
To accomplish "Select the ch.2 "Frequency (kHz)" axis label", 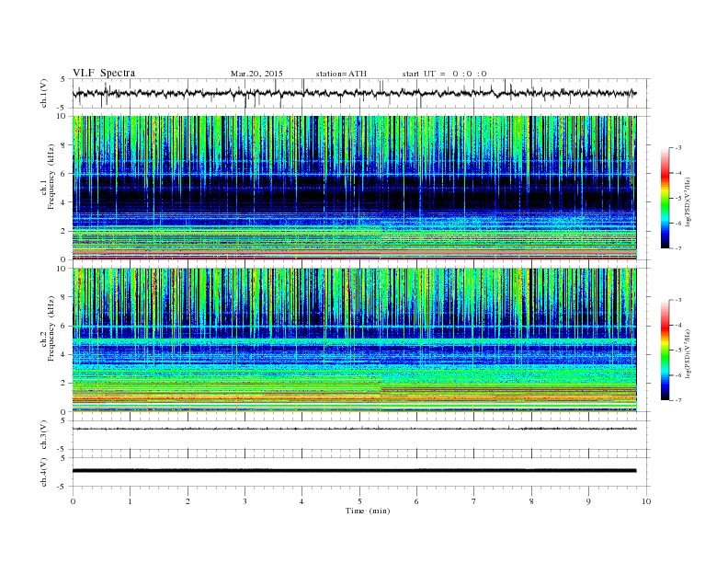I will 51,328.
